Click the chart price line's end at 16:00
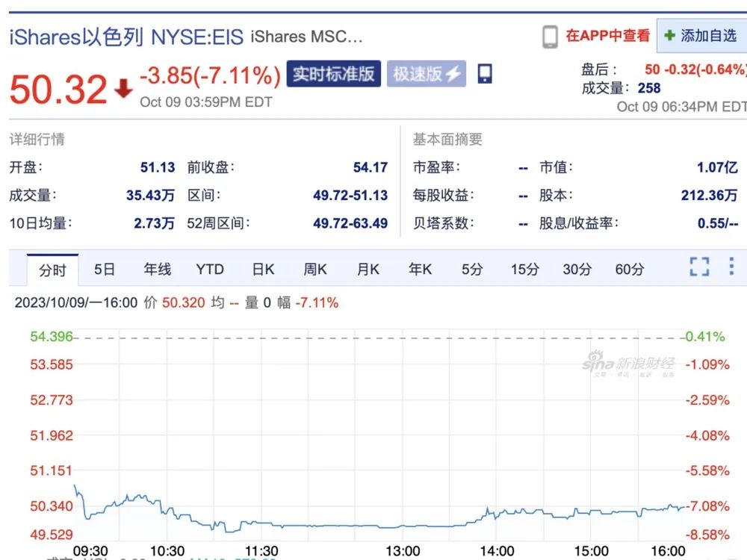Viewport: 747px width, 560px height. click(x=683, y=508)
